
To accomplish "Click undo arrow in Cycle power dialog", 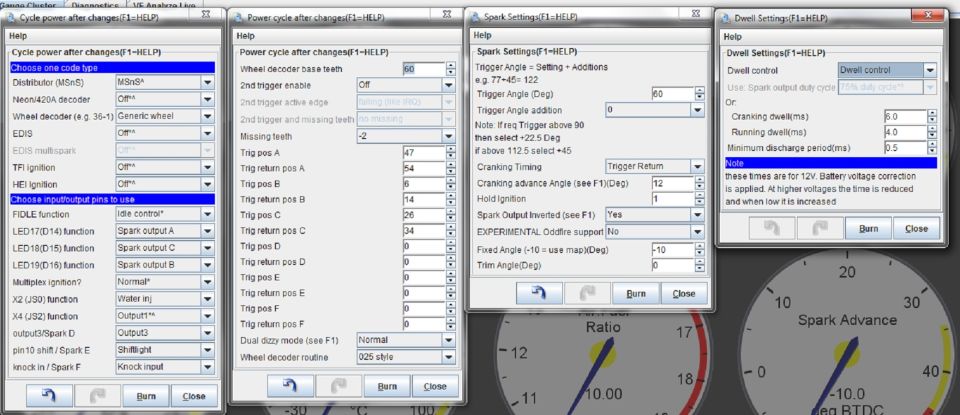I will pyautogui.click(x=50, y=396).
